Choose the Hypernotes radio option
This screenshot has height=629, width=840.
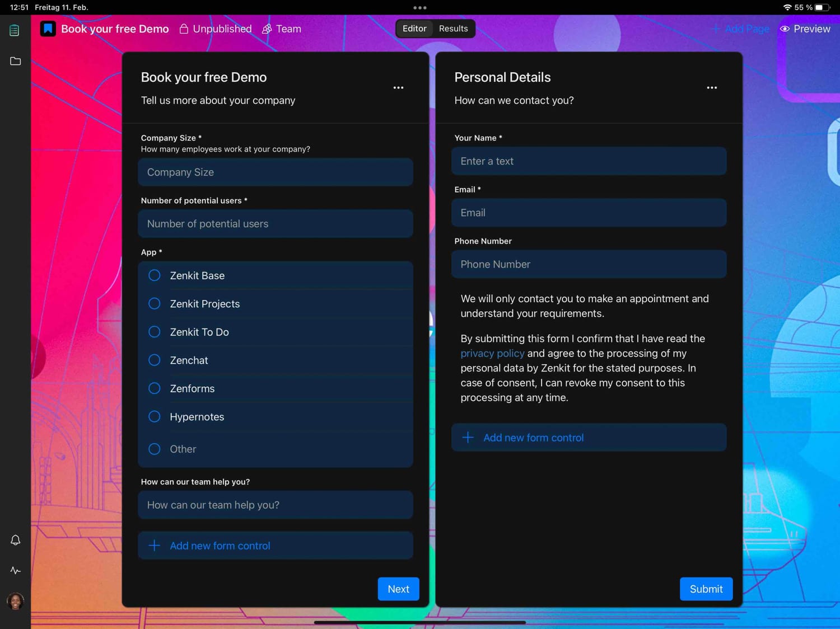point(155,417)
